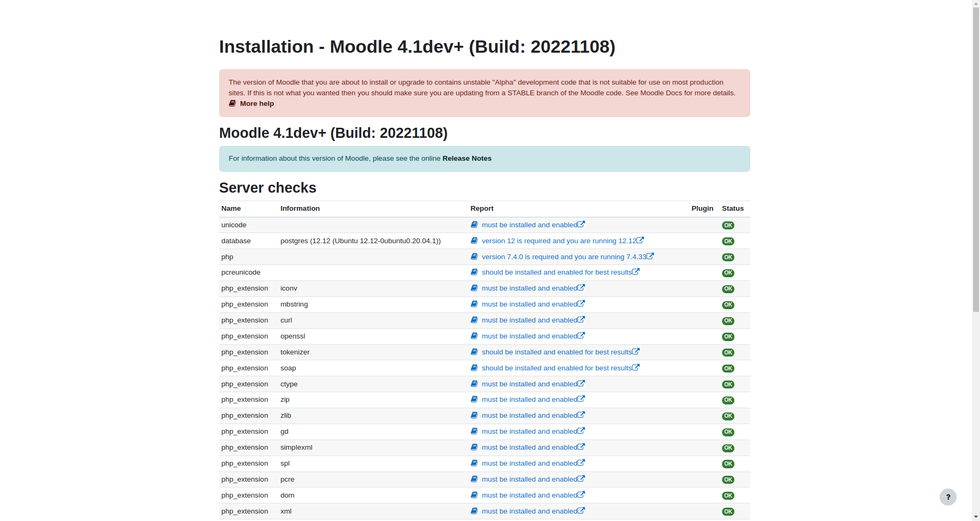
Task: Click book icon in curl row
Action: click(x=474, y=320)
